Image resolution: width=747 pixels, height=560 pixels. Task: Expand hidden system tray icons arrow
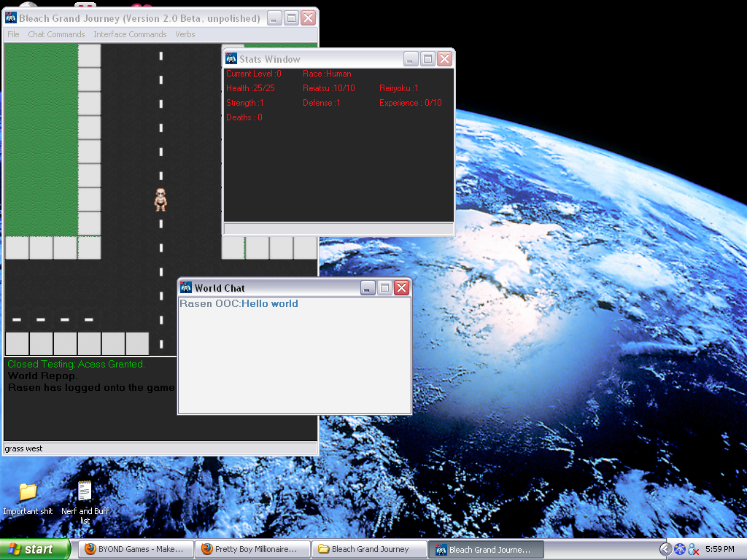pos(665,550)
